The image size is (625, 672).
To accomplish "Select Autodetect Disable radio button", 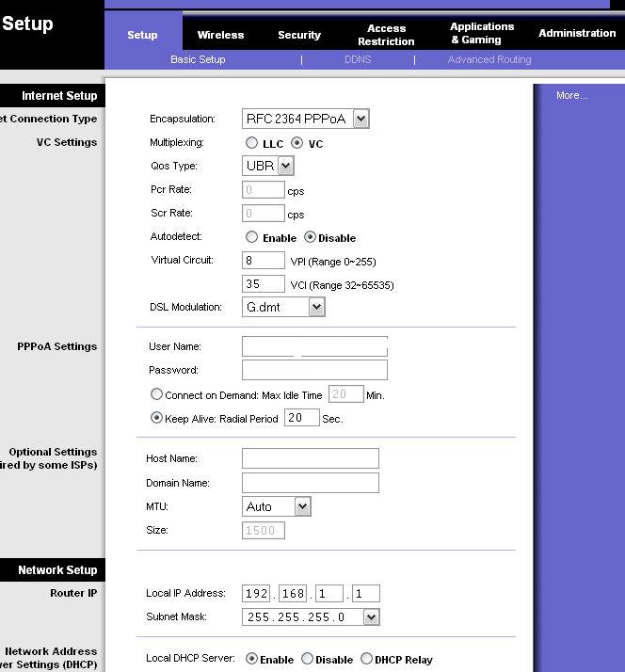I will 310,237.
